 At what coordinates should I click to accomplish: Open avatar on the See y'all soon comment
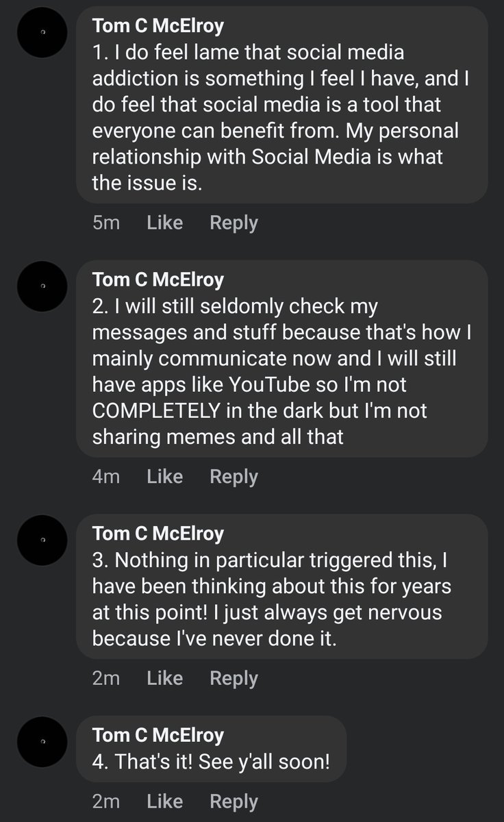pos(42,742)
